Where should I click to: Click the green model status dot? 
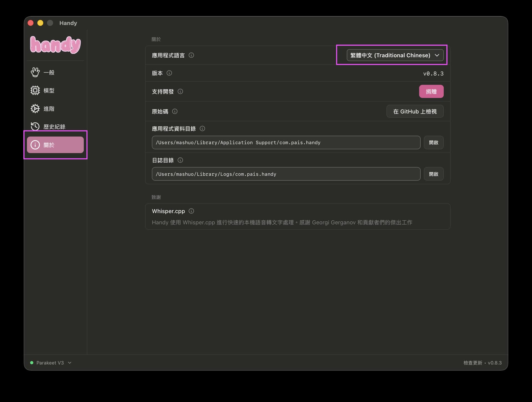click(32, 363)
